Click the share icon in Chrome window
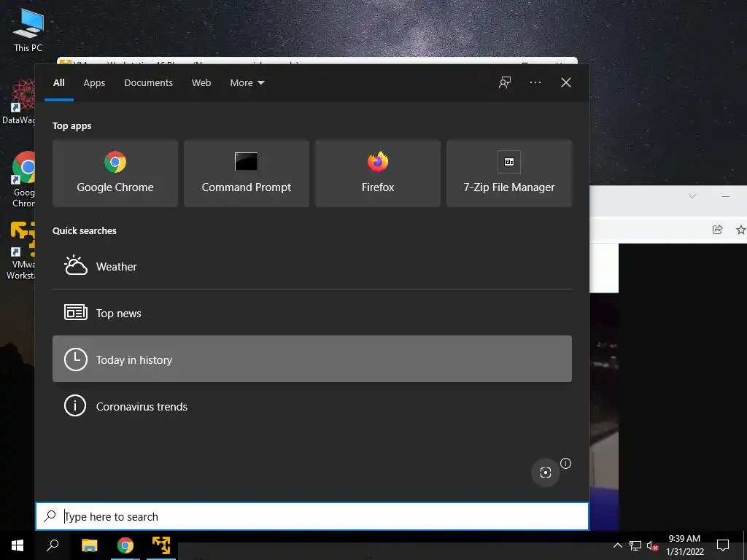The image size is (747, 560). [x=718, y=230]
